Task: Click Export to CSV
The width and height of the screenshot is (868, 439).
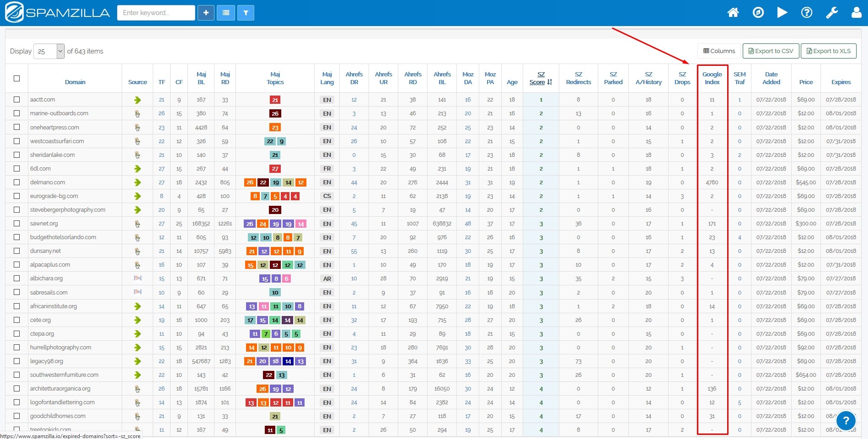Action: 771,51
